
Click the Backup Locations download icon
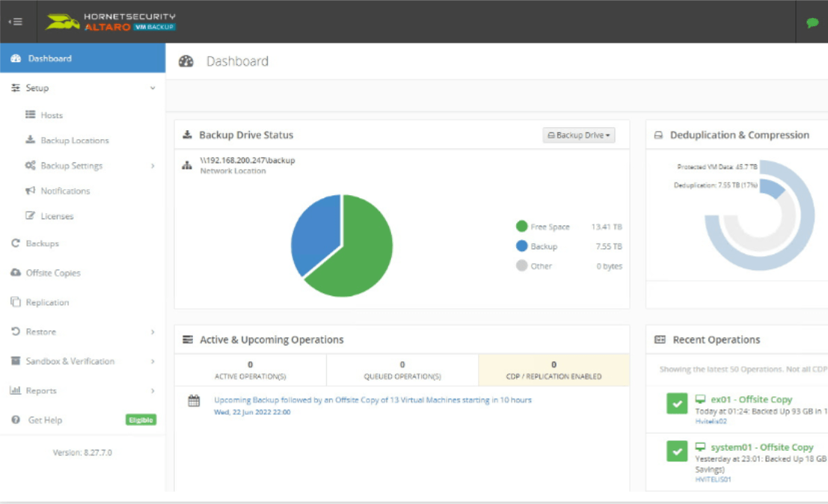pos(30,140)
